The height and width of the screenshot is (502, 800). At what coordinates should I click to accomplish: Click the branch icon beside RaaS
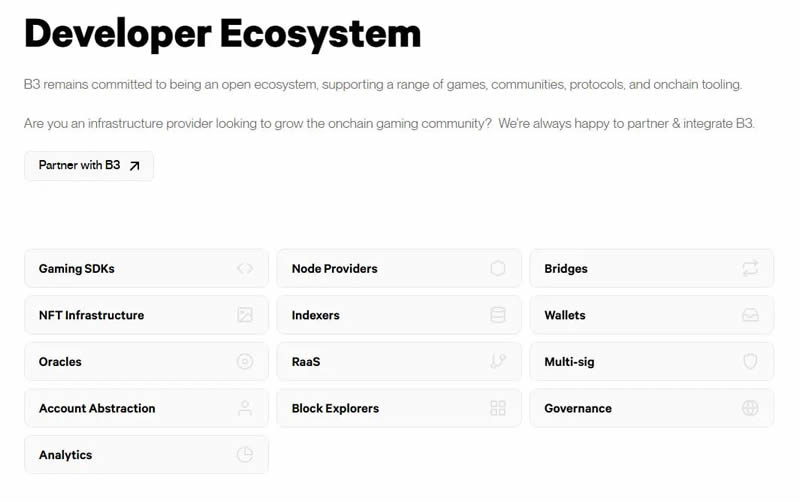498,362
